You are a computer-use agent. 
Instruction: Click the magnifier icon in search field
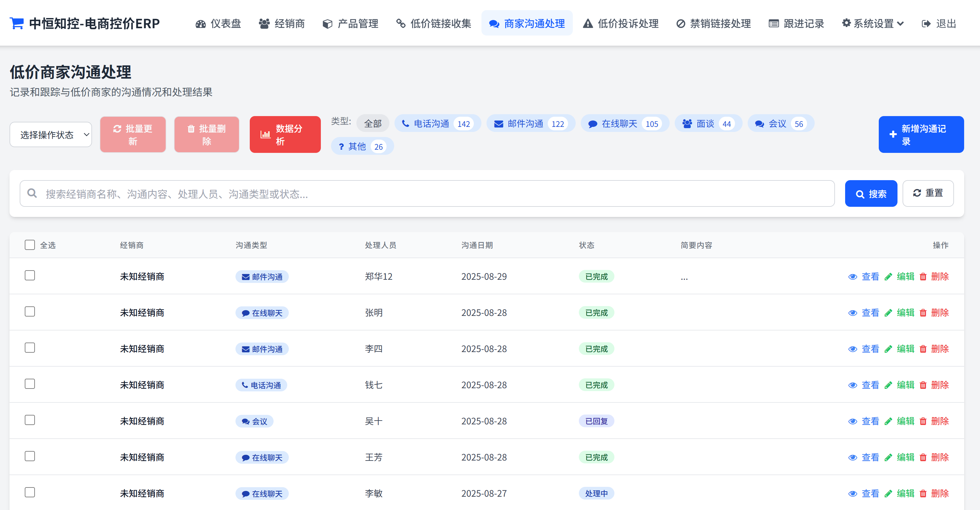point(32,193)
